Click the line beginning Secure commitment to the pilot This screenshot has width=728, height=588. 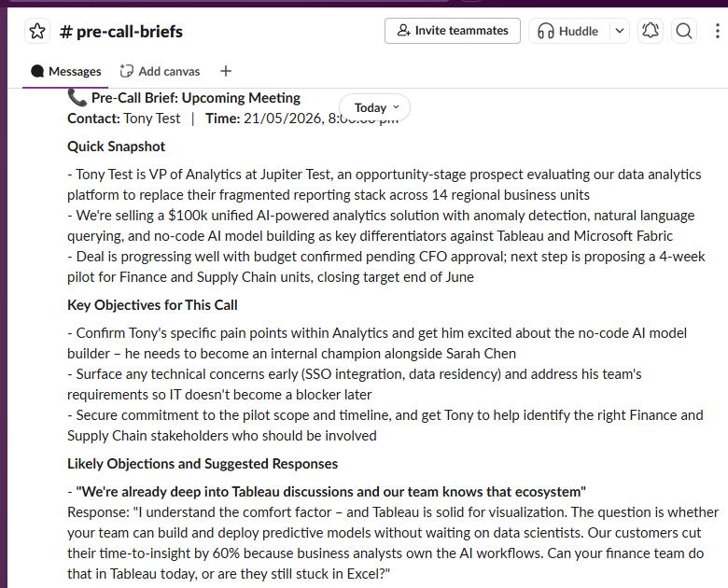point(385,415)
